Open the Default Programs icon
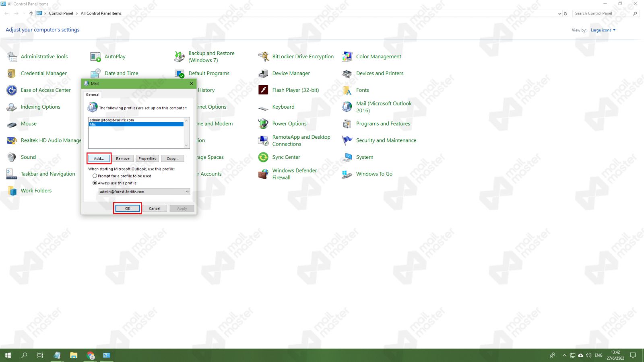Viewport: 644px width, 362px height. [x=180, y=74]
